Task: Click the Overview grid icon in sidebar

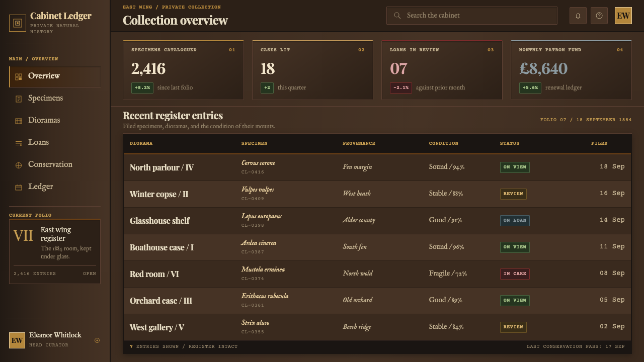Action: 19,77
